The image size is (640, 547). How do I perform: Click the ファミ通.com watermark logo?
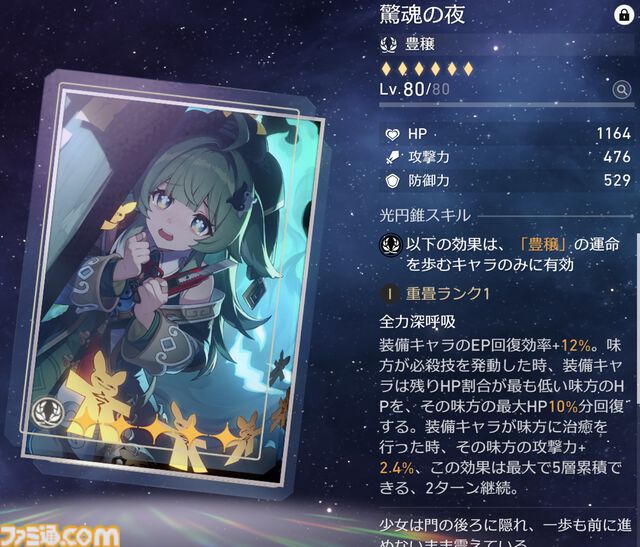[59, 536]
